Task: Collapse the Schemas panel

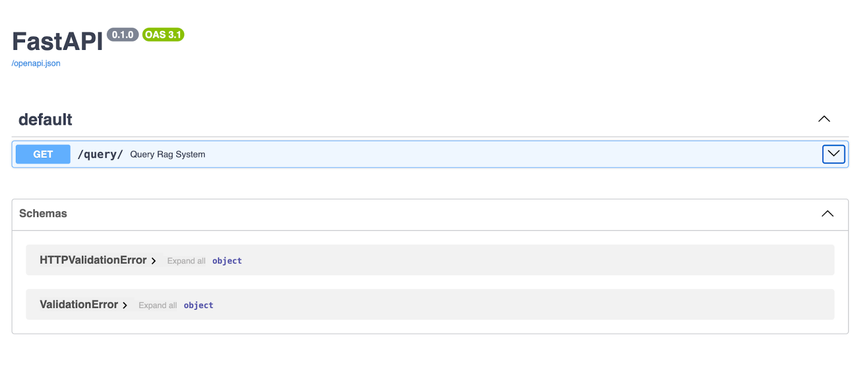Action: [x=827, y=213]
